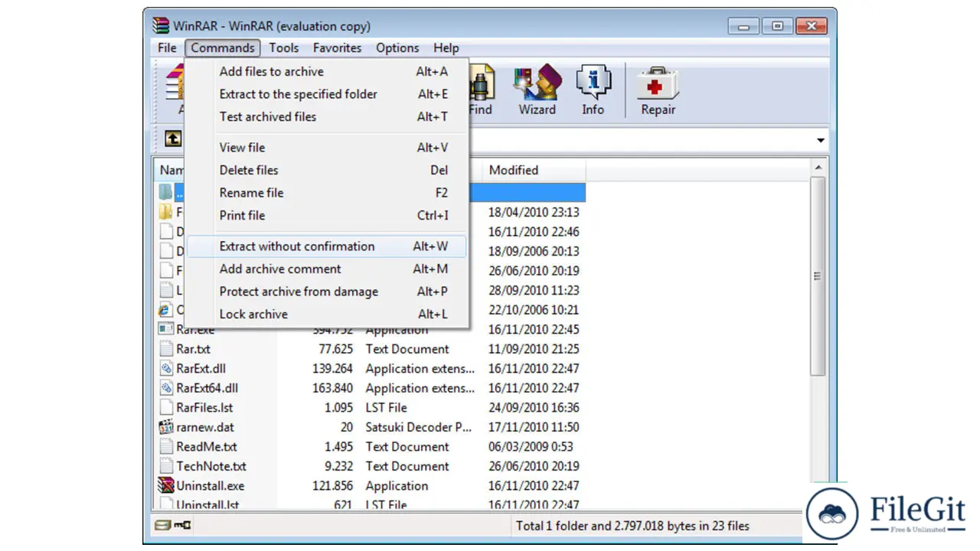This screenshot has height=551, width=980.
Task: Select the Uninstall.exe file name
Action: point(211,485)
